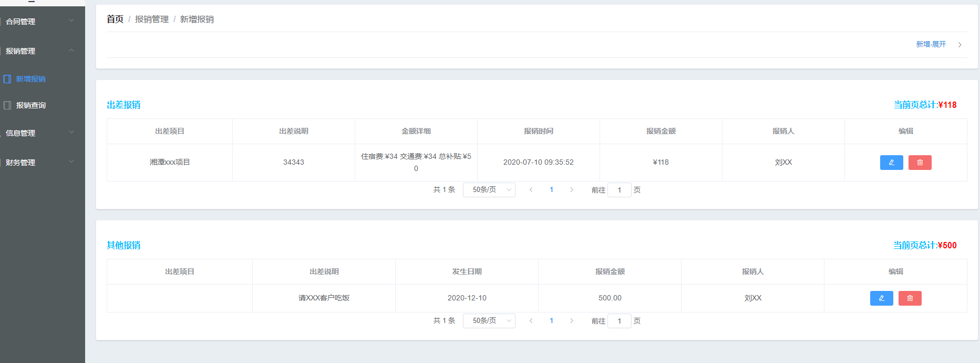Click the ¥118 amount cell

coord(661,163)
